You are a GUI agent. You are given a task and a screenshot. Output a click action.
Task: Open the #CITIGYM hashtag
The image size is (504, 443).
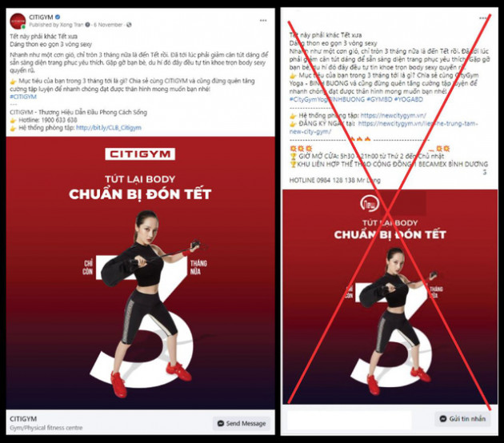point(23,97)
